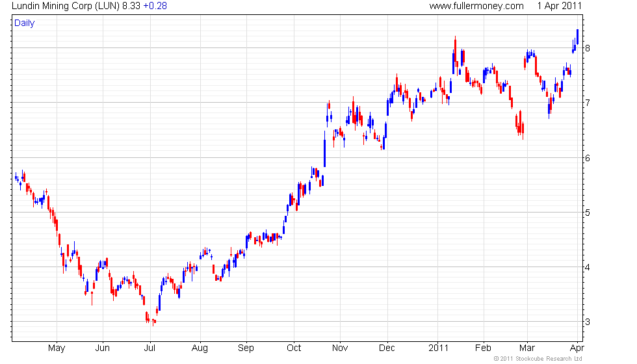
Task: Open the www.fullermoney.com link
Action: click(476, 6)
